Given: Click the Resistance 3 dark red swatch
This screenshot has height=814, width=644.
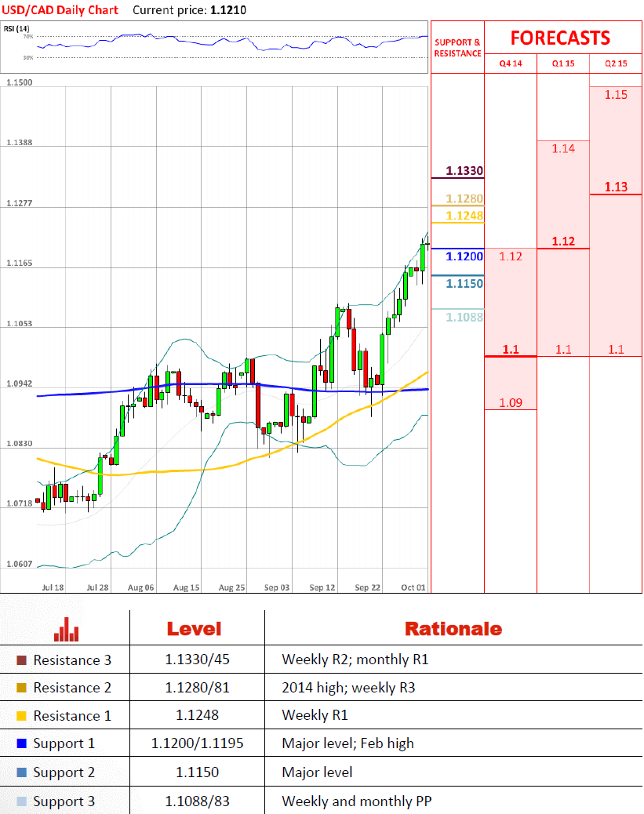Looking at the screenshot, I should pyautogui.click(x=21, y=660).
